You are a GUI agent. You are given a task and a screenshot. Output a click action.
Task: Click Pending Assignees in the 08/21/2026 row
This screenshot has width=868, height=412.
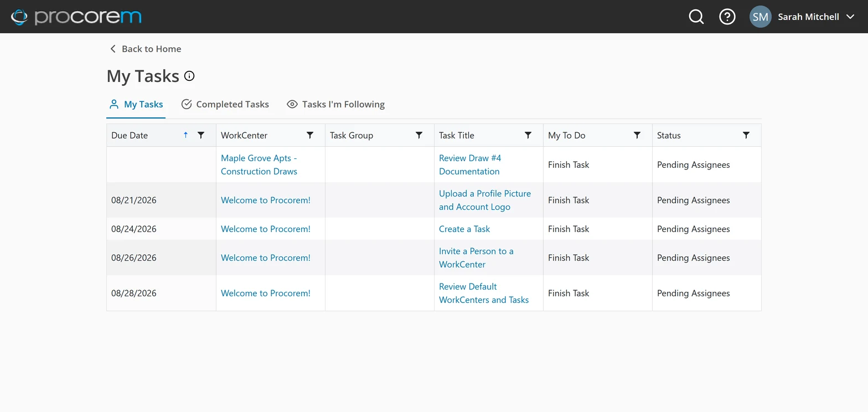pos(694,200)
